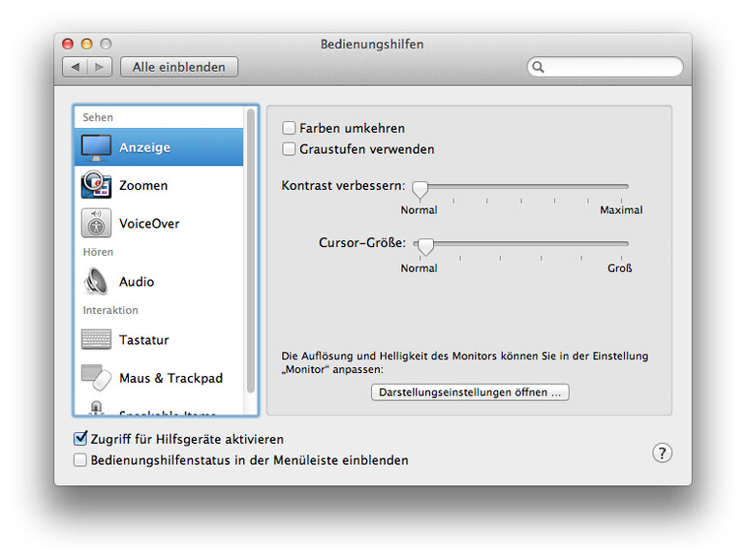Disable Zugriff für Hilfsgeräte aktivieren
This screenshot has width=746, height=560.
pyautogui.click(x=80, y=438)
